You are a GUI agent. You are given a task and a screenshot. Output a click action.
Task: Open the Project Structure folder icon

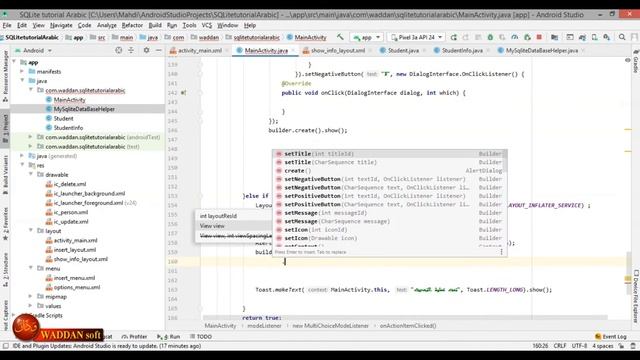[x=554, y=37]
